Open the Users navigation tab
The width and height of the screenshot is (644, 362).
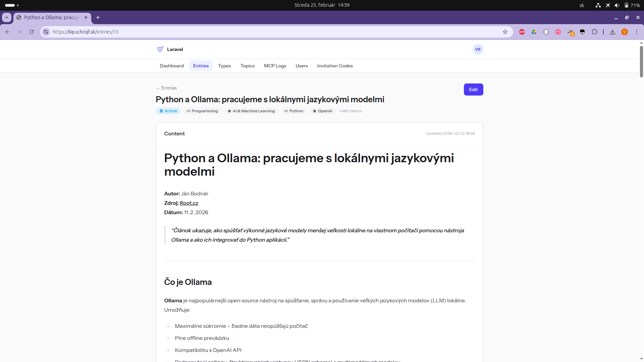[x=302, y=66]
